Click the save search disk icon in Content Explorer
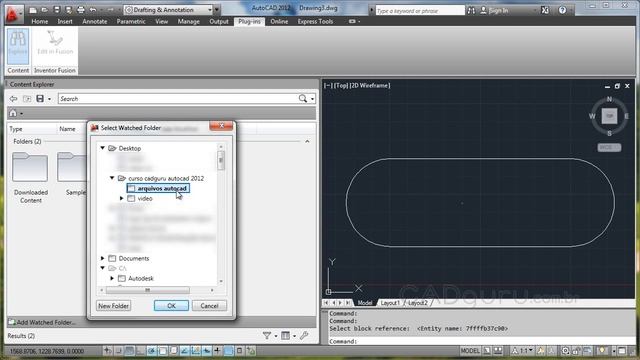Viewport: 640px width, 360px height. tap(40, 99)
